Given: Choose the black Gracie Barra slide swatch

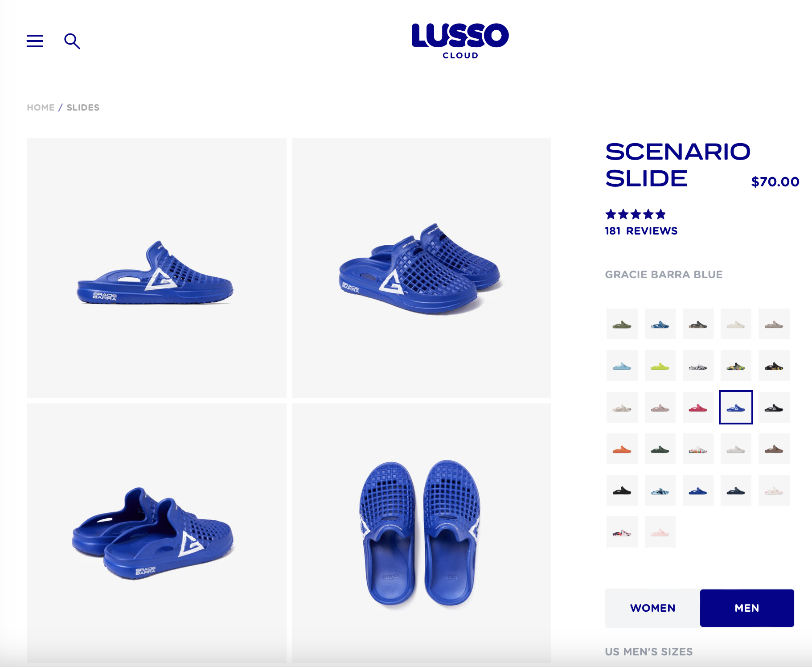Looking at the screenshot, I should [774, 408].
